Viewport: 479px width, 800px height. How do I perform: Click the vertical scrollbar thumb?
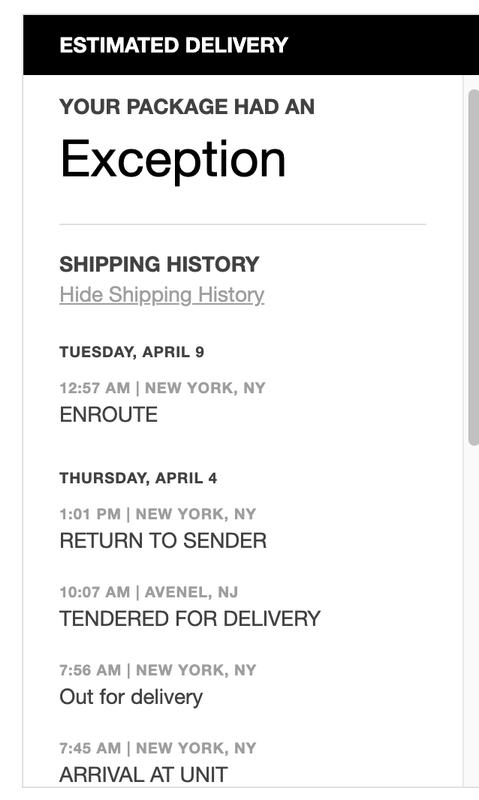click(474, 268)
